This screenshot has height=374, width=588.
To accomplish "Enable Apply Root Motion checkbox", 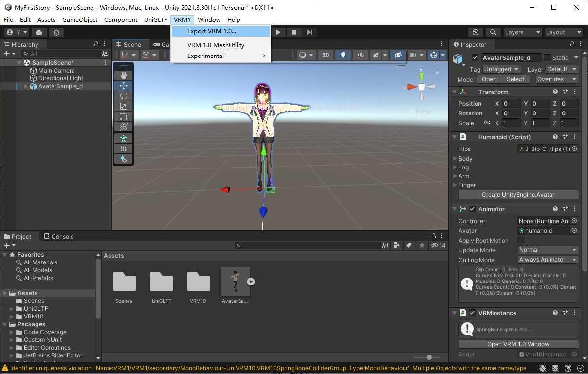I will coord(521,241).
